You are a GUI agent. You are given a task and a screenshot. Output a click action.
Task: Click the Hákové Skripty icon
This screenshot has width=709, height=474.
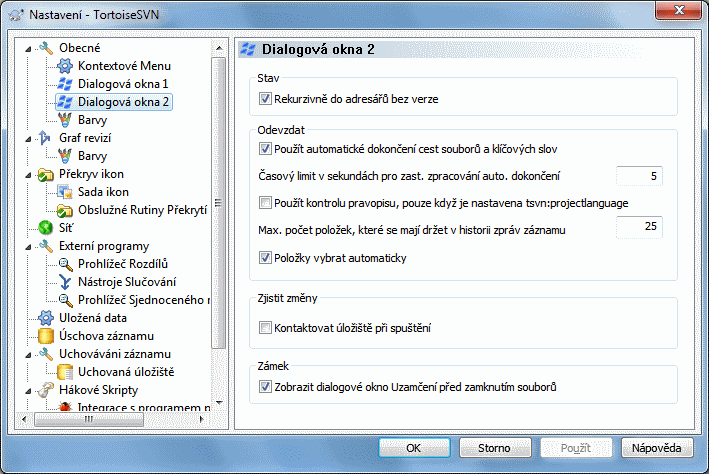coord(45,390)
